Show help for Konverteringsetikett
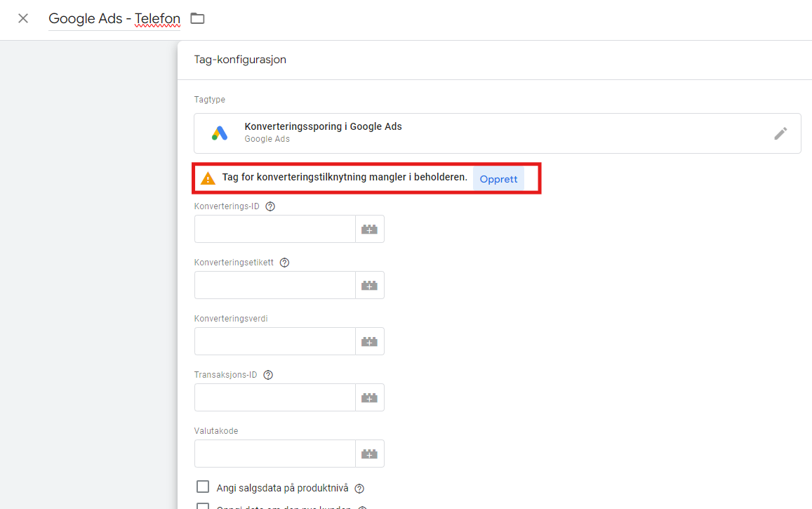The image size is (812, 509). click(284, 263)
